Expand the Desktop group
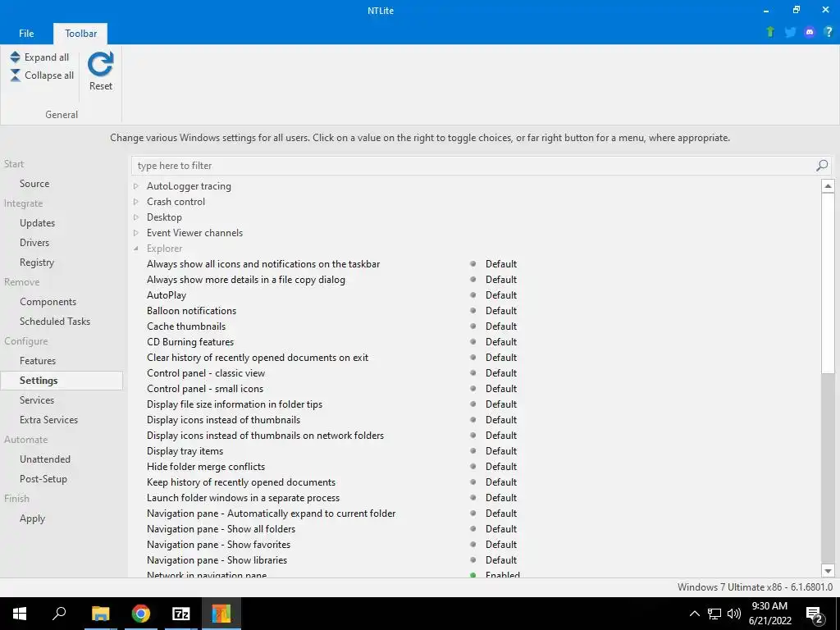Viewport: 840px width, 630px height. pyautogui.click(x=136, y=217)
